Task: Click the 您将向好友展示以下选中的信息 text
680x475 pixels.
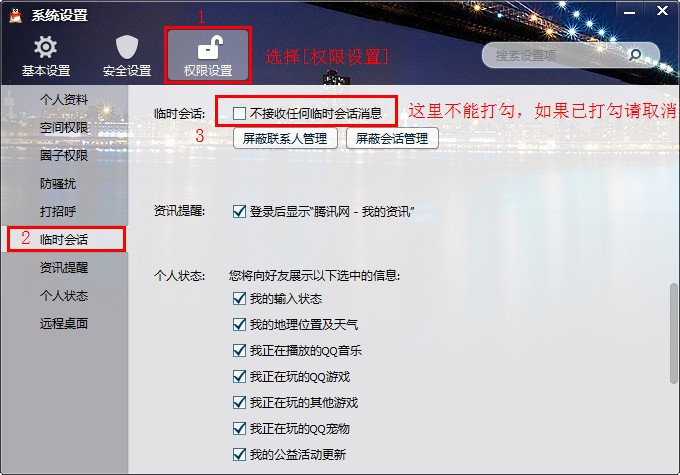Action: pyautogui.click(x=314, y=275)
